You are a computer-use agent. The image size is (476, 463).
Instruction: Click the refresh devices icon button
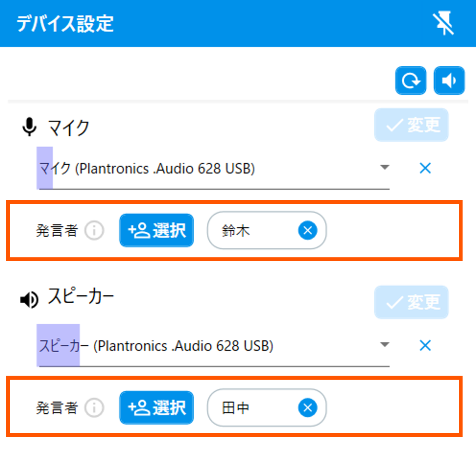coord(410,80)
